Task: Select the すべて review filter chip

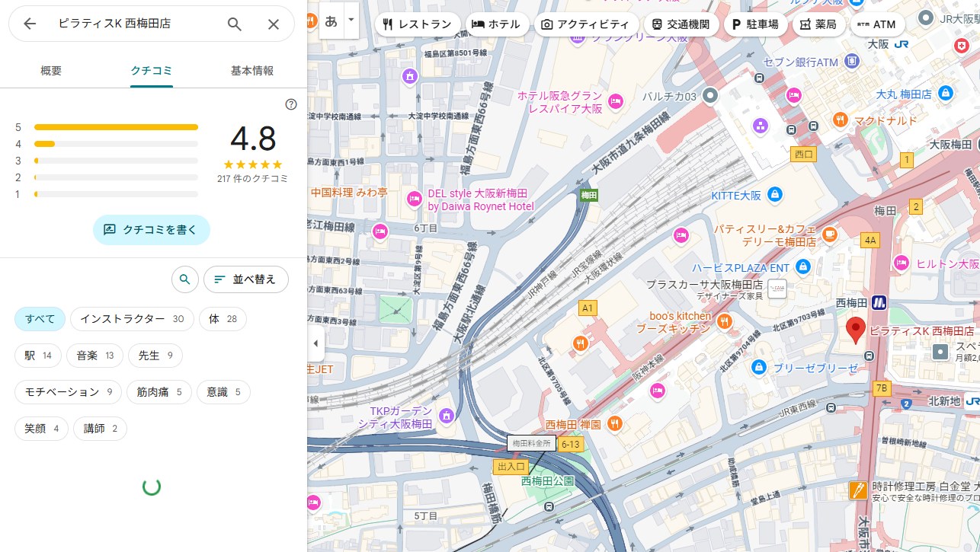Action: tap(40, 319)
